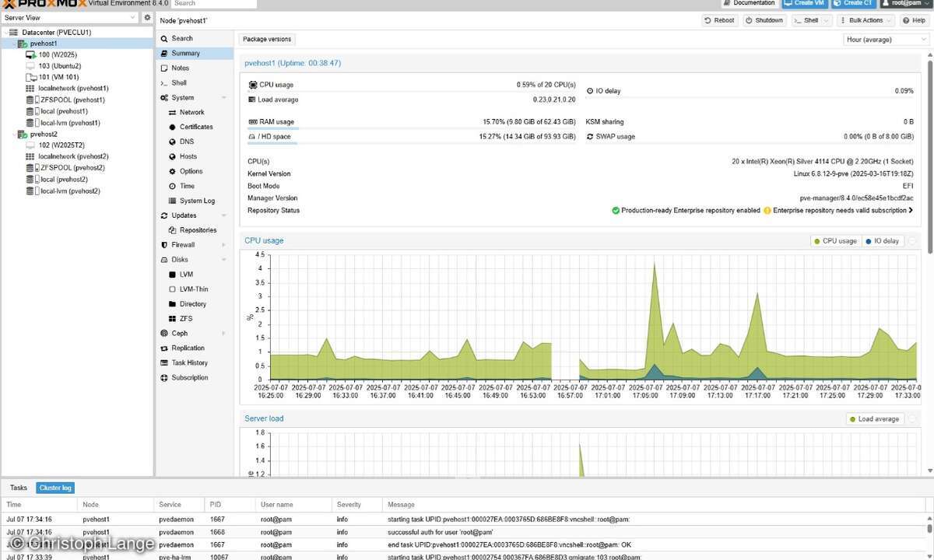The image size is (934, 560).
Task: Click the Create VM button
Action: (x=804, y=3)
